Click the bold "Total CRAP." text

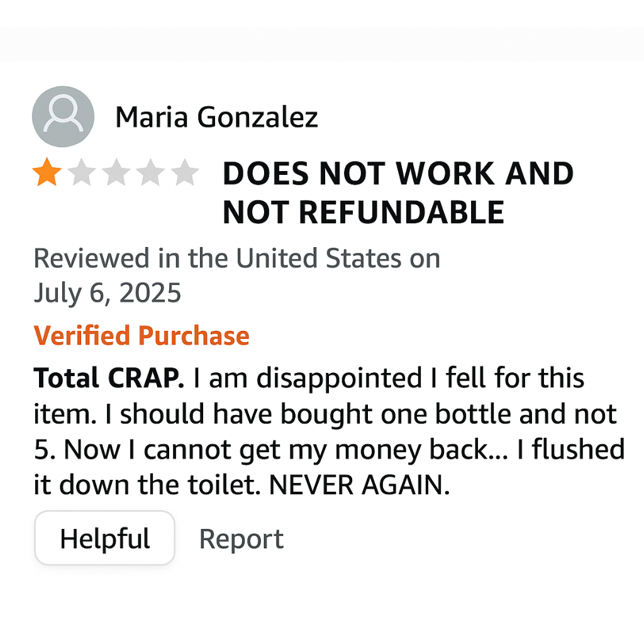coord(109,379)
